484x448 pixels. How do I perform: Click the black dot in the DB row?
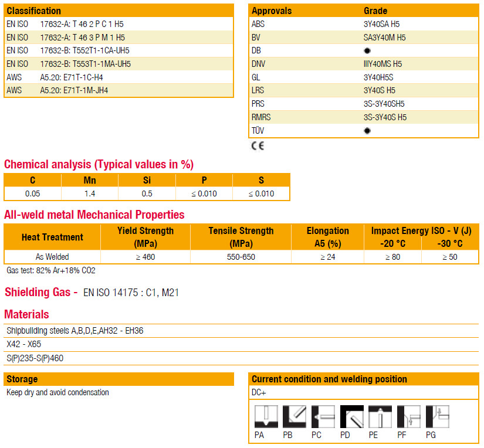coord(367,51)
